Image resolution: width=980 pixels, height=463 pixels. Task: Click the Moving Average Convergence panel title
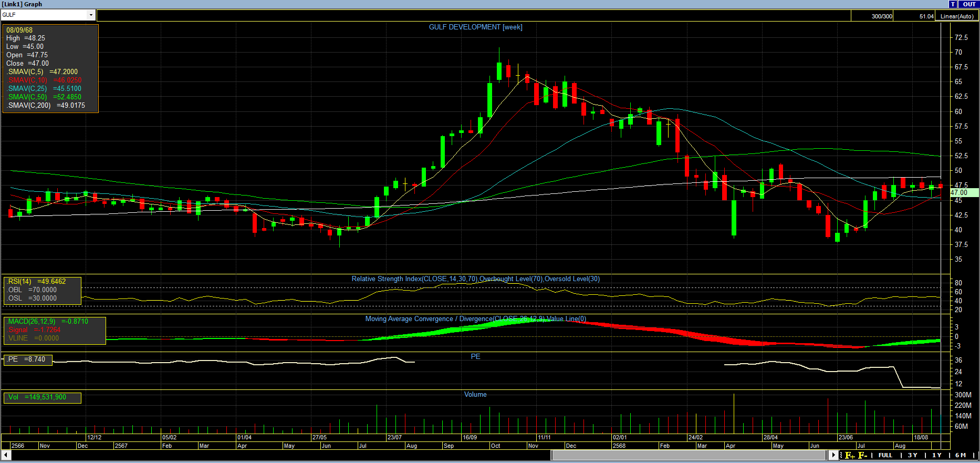(475, 318)
